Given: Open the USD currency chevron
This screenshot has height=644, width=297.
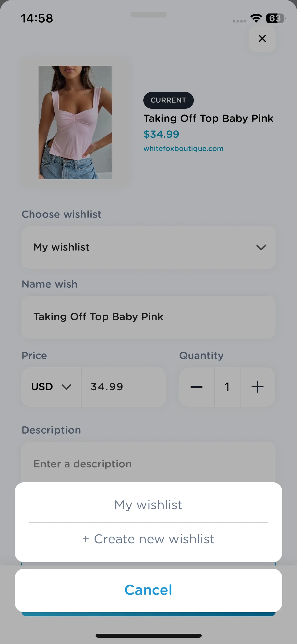Looking at the screenshot, I should 66,387.
